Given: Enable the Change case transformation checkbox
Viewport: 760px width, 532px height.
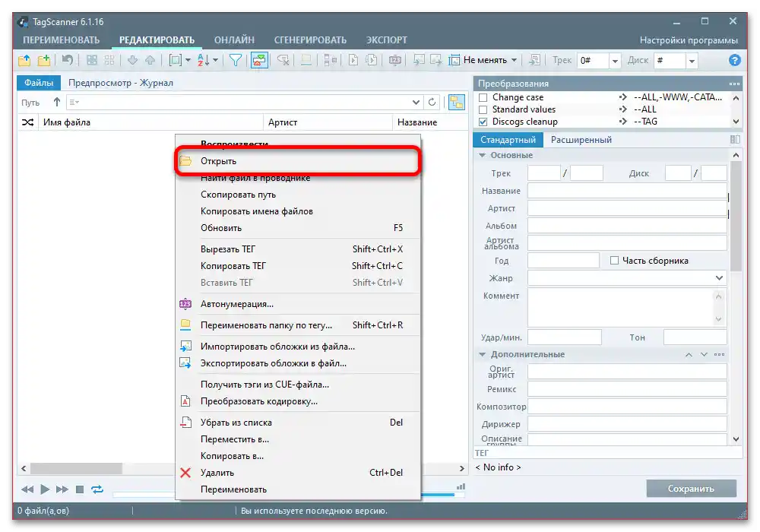Looking at the screenshot, I should coord(483,97).
